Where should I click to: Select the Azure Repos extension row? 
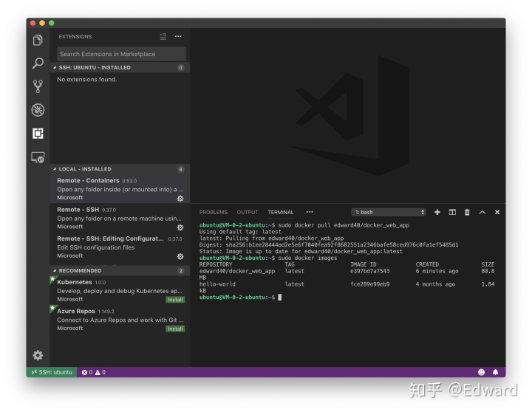pos(120,320)
